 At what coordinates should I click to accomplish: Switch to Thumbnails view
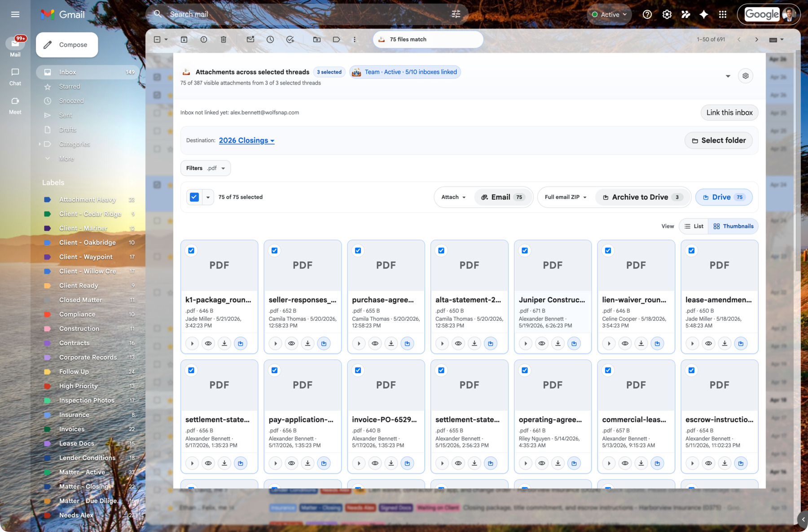click(733, 226)
